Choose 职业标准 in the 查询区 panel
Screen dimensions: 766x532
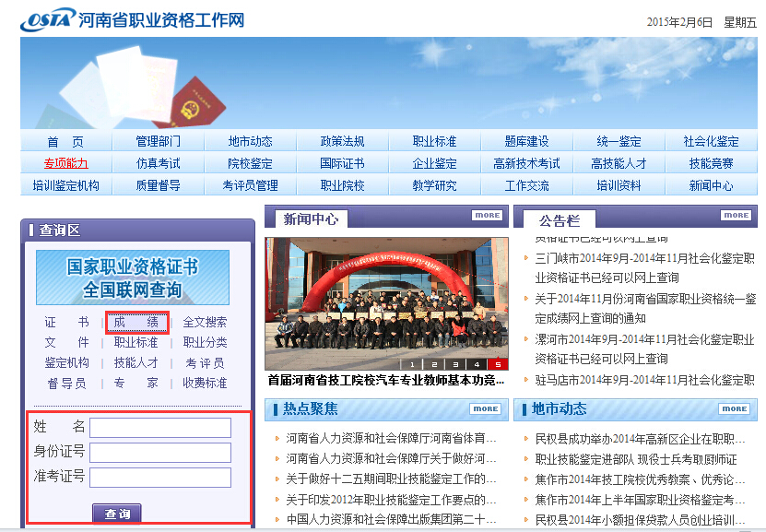[x=136, y=342]
